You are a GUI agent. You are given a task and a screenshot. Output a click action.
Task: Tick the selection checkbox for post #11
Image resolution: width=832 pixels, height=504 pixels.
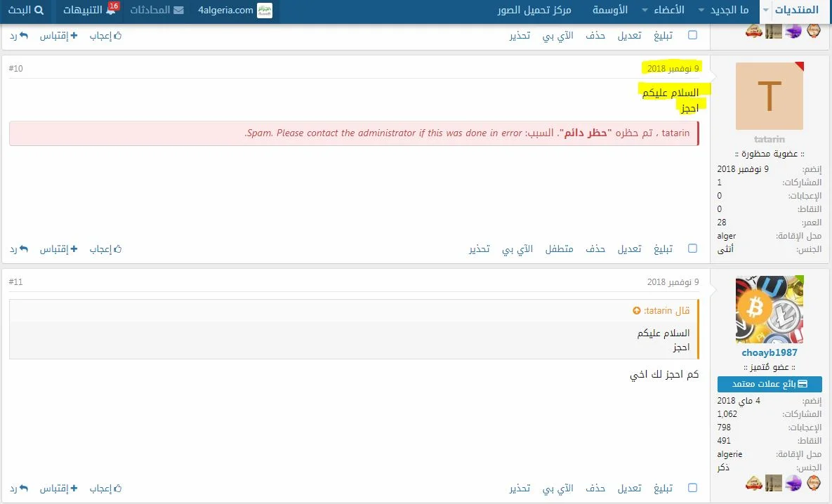pyautogui.click(x=693, y=488)
